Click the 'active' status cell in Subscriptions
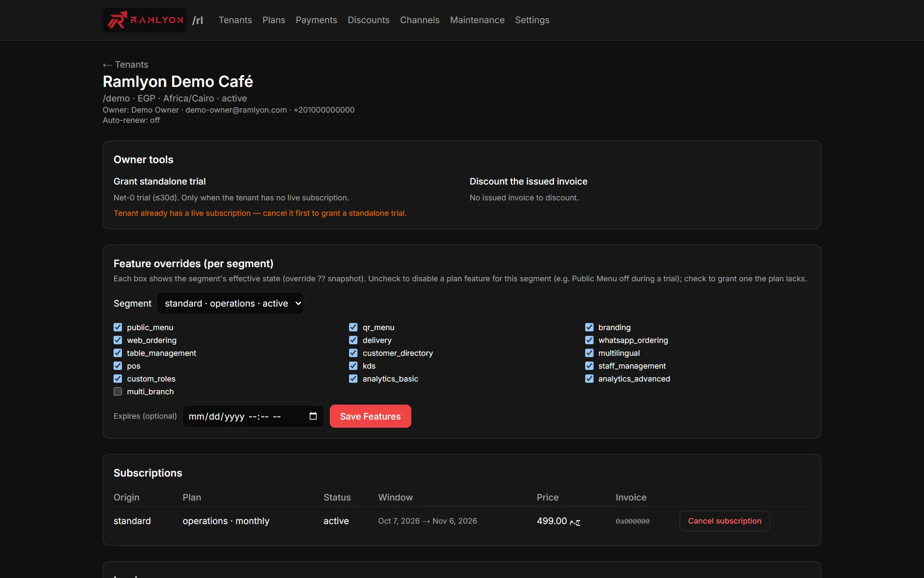 (336, 521)
